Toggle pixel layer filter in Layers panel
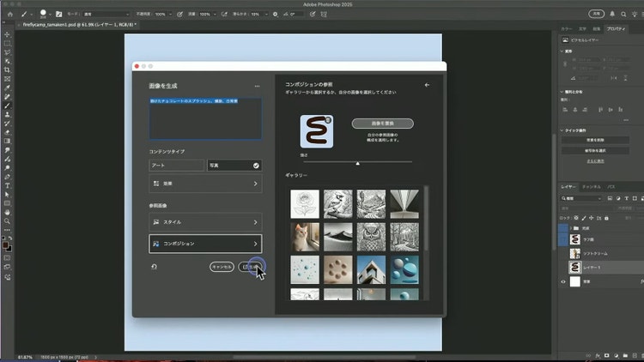Screen dimensions: 644x362 pos(610,198)
